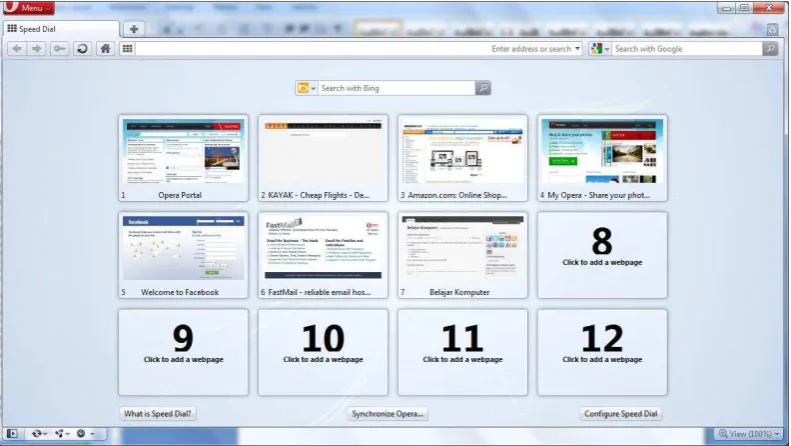The width and height of the screenshot is (791, 446).
Task: Open the View (100%) zoom control
Action: tap(749, 434)
